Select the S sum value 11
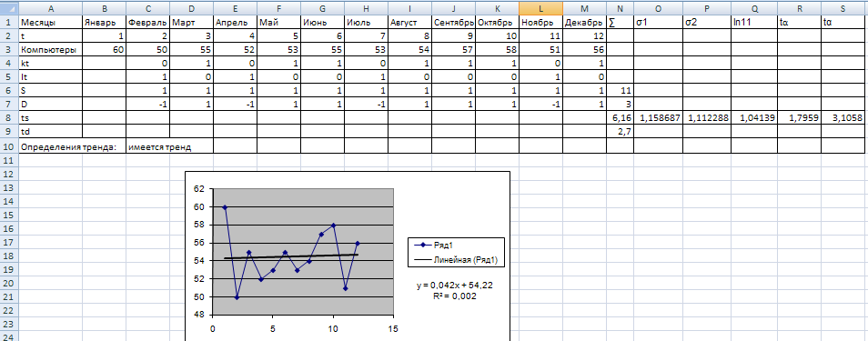868x341 pixels. 620,90
